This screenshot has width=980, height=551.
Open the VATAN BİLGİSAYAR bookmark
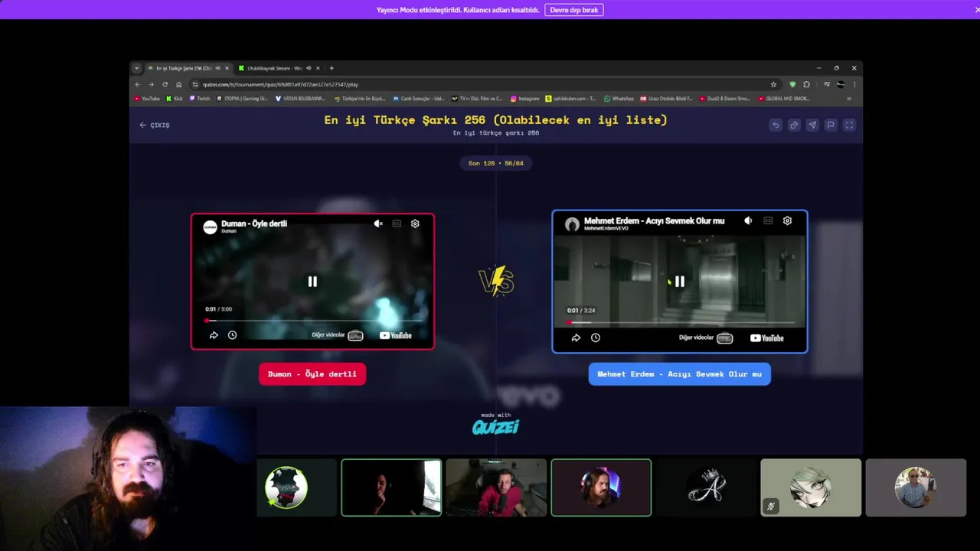coord(300,99)
